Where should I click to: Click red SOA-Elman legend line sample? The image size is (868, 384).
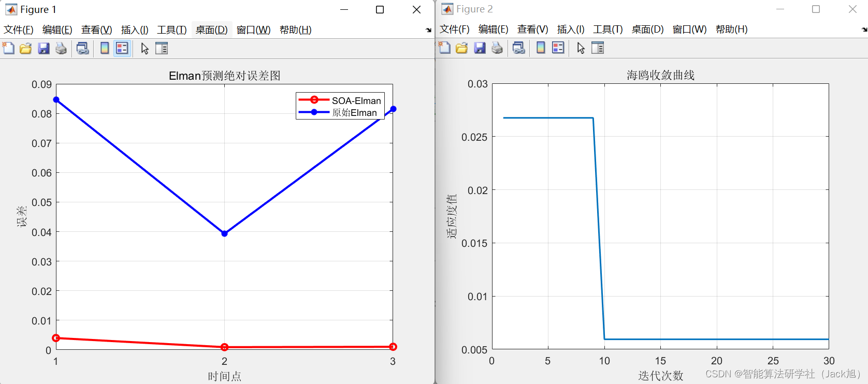tap(314, 100)
